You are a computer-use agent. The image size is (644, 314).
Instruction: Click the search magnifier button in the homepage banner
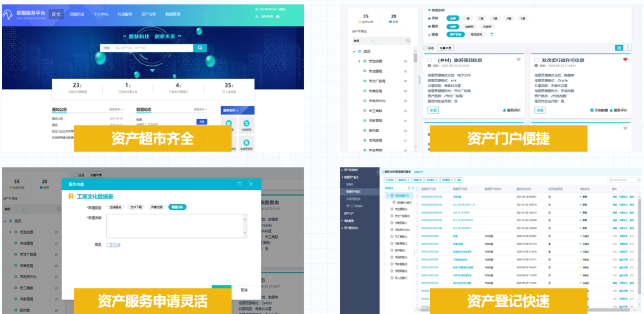click(x=200, y=48)
